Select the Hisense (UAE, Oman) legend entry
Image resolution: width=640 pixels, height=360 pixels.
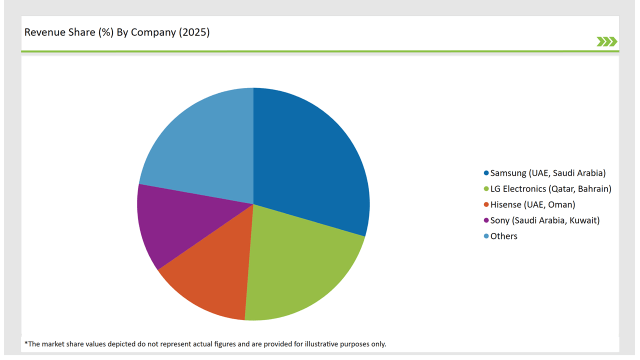pyautogui.click(x=529, y=204)
